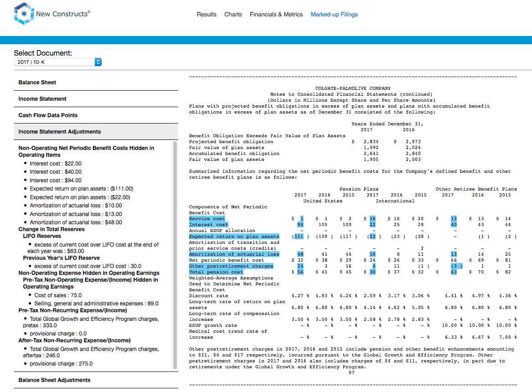Click the adjustments panel vertical scrollbar
The height and width of the screenshot is (392, 532).
click(x=175, y=255)
